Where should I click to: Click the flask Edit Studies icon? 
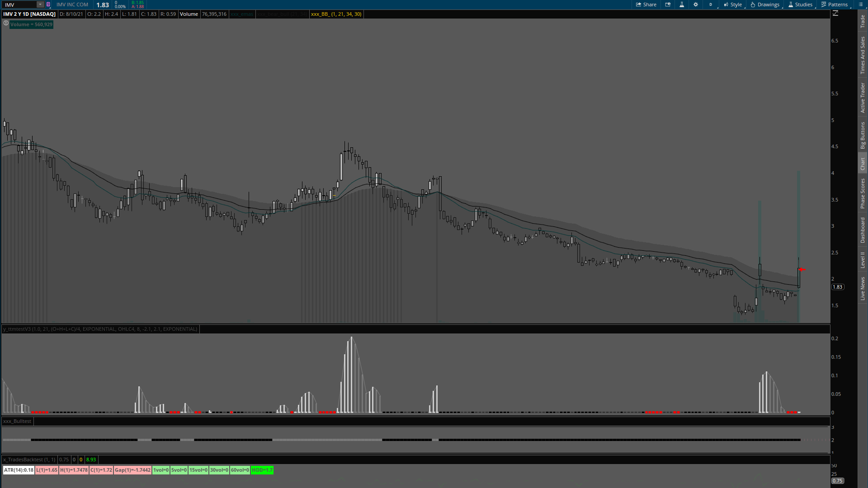[682, 5]
